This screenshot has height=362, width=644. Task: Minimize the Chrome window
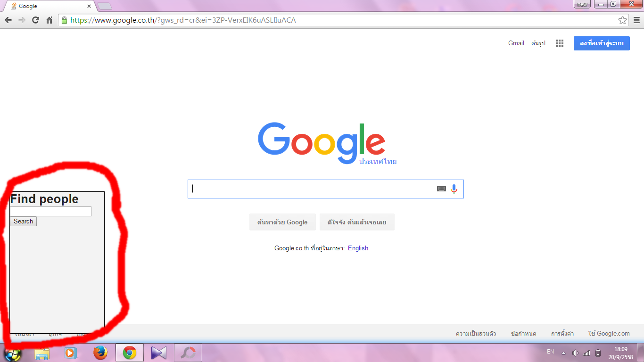pos(601,4)
